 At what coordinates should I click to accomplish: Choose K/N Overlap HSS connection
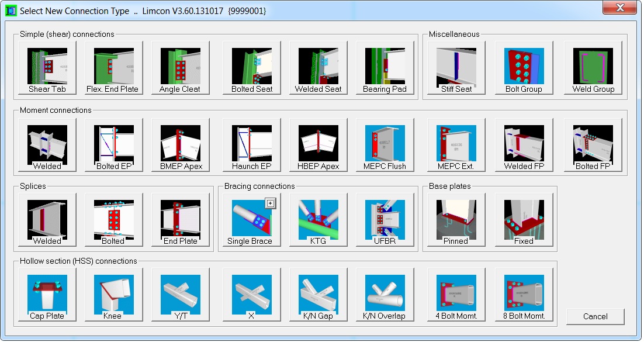tap(385, 295)
